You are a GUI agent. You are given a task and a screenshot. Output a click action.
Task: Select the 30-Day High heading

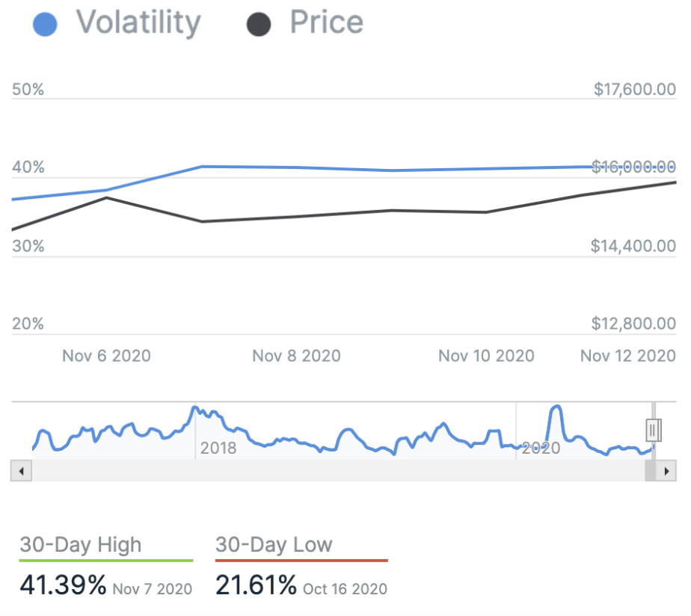[80, 544]
